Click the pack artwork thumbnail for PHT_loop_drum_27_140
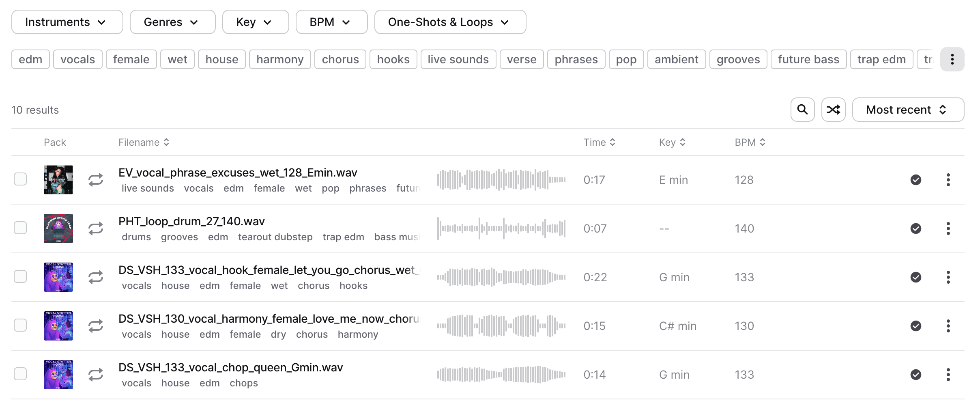This screenshot has height=401, width=980. (x=58, y=229)
